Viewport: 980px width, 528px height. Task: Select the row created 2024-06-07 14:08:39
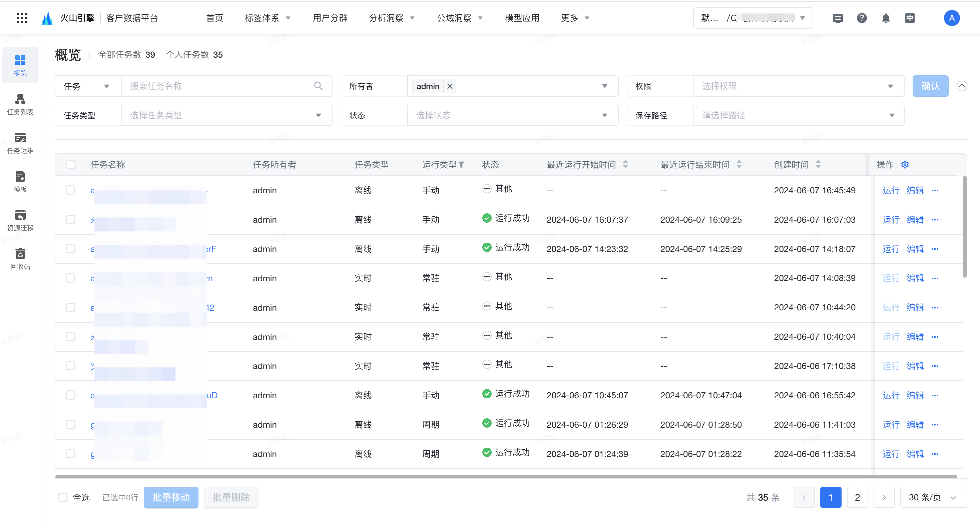coord(71,278)
